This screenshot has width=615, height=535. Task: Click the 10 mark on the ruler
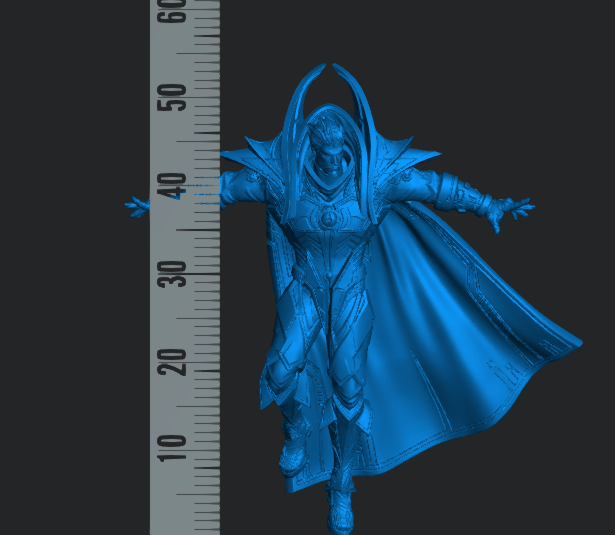(x=177, y=442)
